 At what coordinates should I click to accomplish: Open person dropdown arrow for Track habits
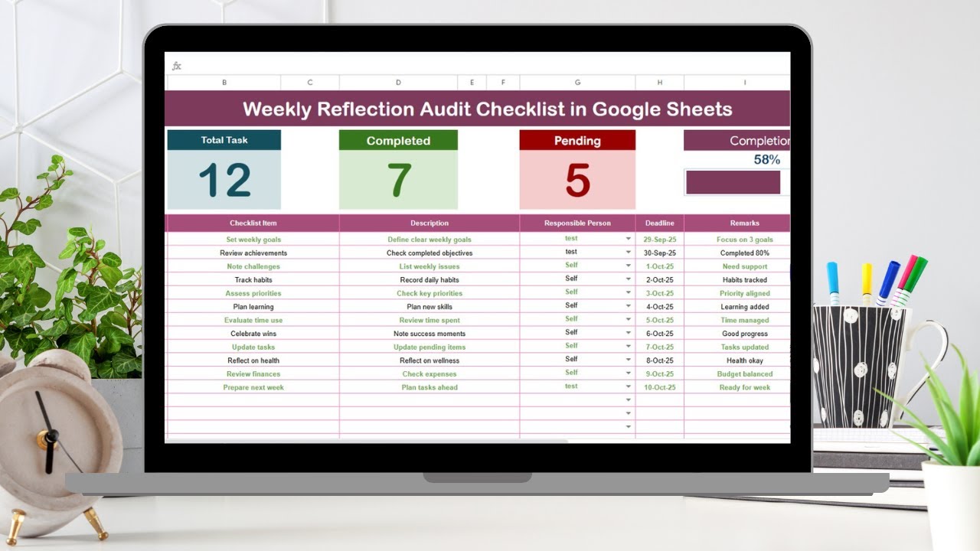pyautogui.click(x=629, y=279)
